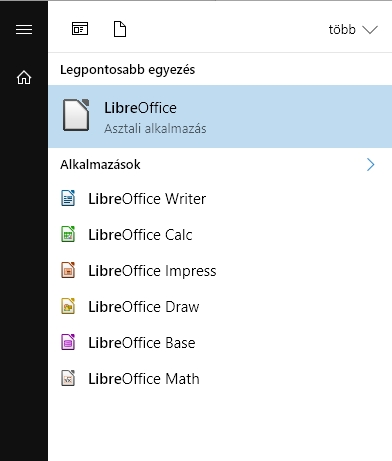Open the LibreOffice best match result
This screenshot has height=461, width=392.
[220, 116]
